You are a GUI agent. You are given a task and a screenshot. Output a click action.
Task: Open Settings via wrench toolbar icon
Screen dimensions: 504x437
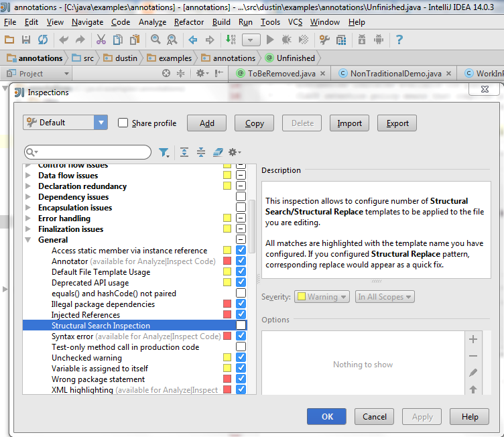point(324,40)
